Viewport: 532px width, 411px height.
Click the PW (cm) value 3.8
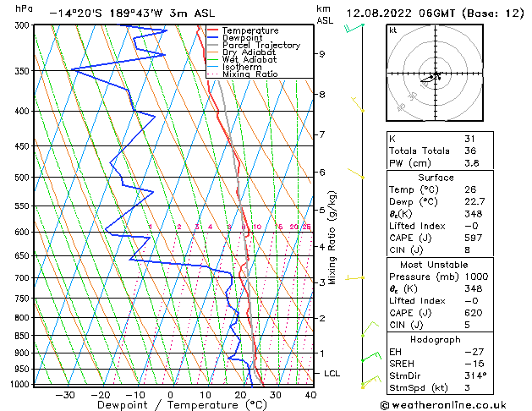[x=472, y=162]
